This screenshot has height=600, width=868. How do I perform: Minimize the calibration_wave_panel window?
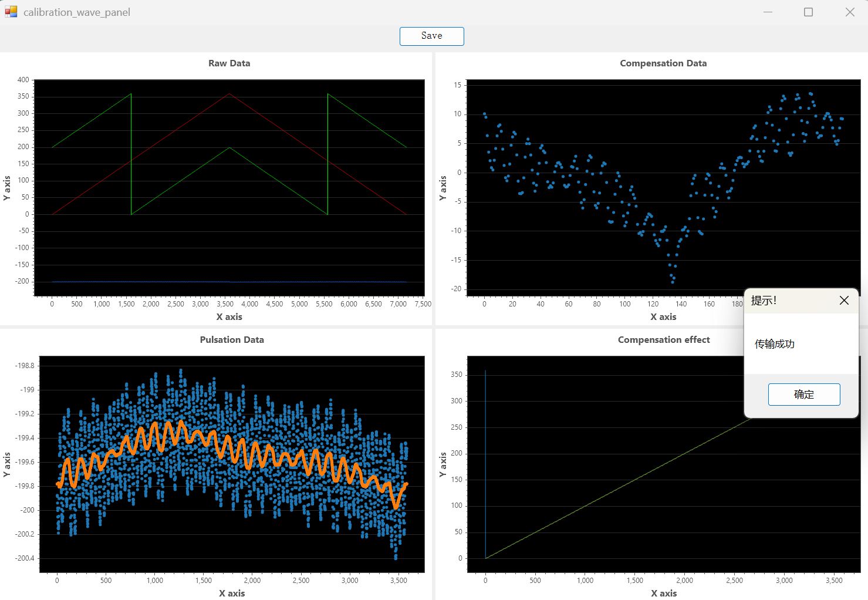(x=768, y=12)
